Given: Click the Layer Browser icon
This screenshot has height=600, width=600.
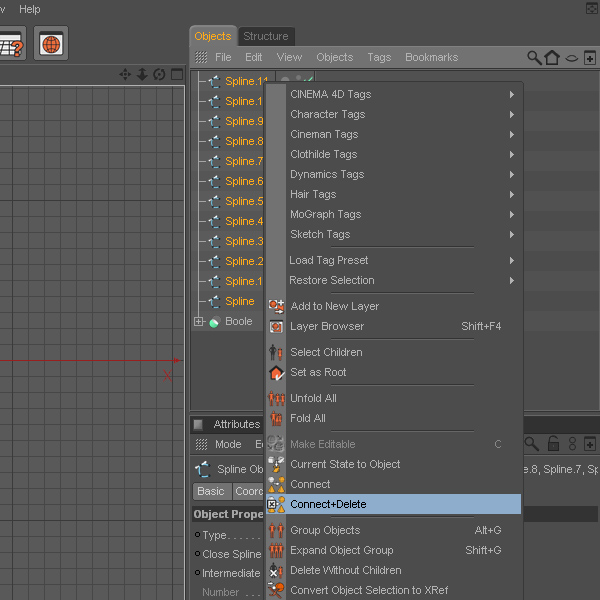Looking at the screenshot, I should pyautogui.click(x=276, y=326).
